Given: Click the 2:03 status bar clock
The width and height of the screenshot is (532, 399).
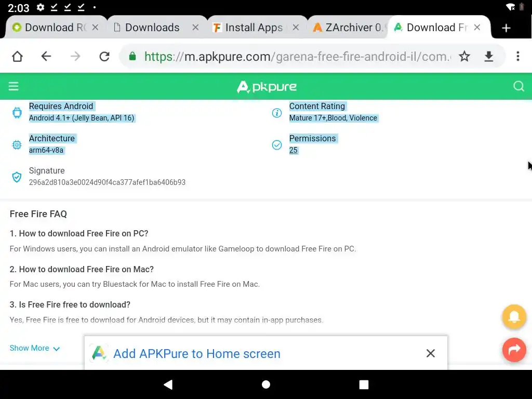Looking at the screenshot, I should (18, 7).
